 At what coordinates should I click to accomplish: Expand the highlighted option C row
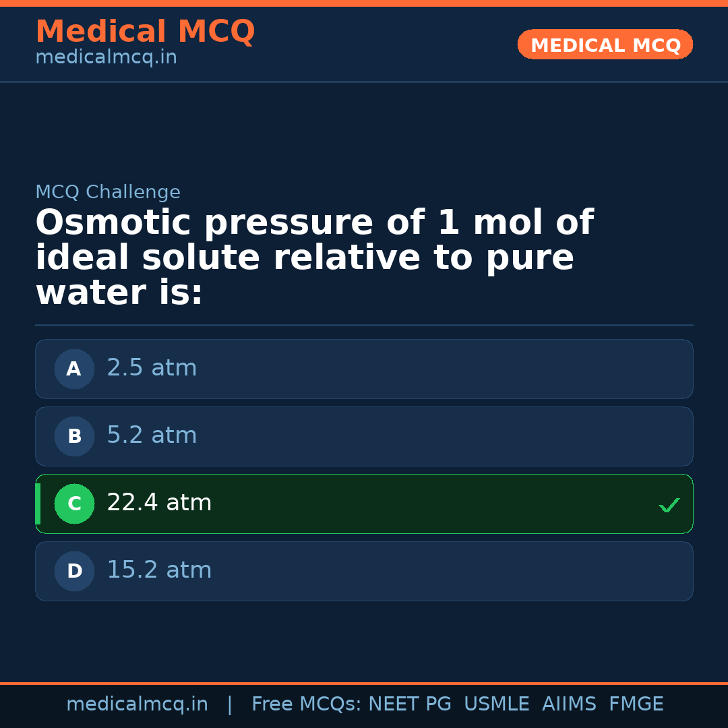[x=364, y=504]
